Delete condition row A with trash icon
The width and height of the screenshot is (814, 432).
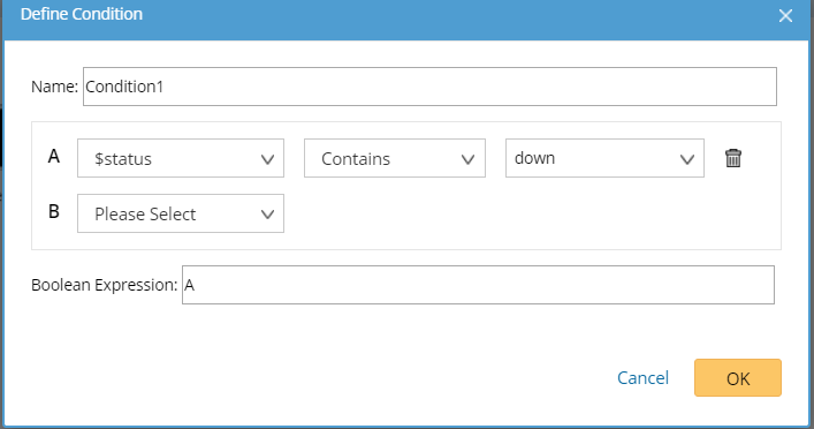733,158
